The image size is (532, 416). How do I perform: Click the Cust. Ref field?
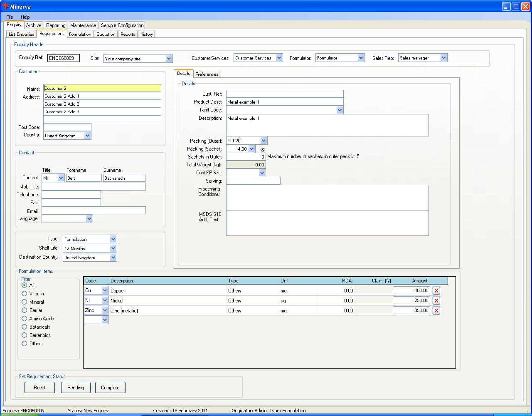285,94
